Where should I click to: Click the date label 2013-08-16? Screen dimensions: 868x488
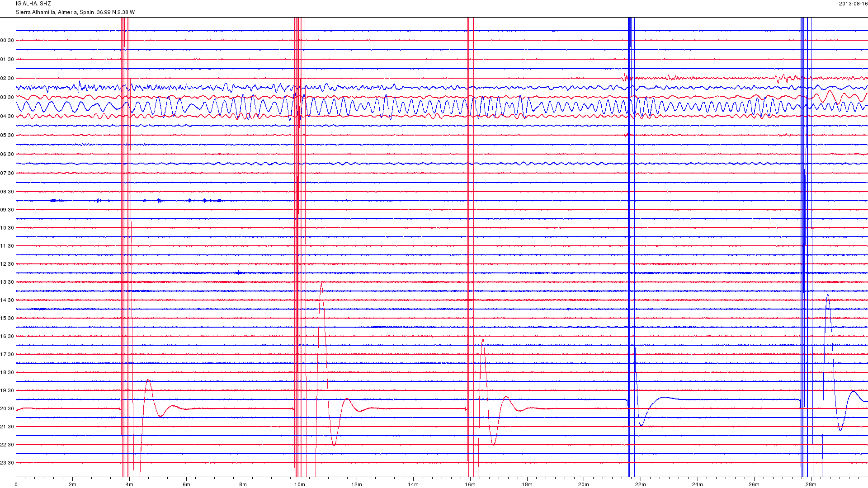tap(853, 4)
